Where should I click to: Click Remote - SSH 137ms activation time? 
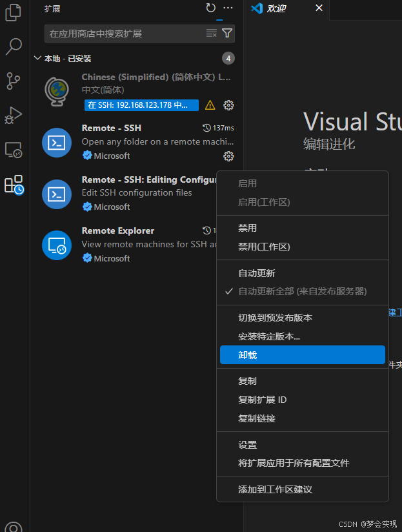point(218,128)
